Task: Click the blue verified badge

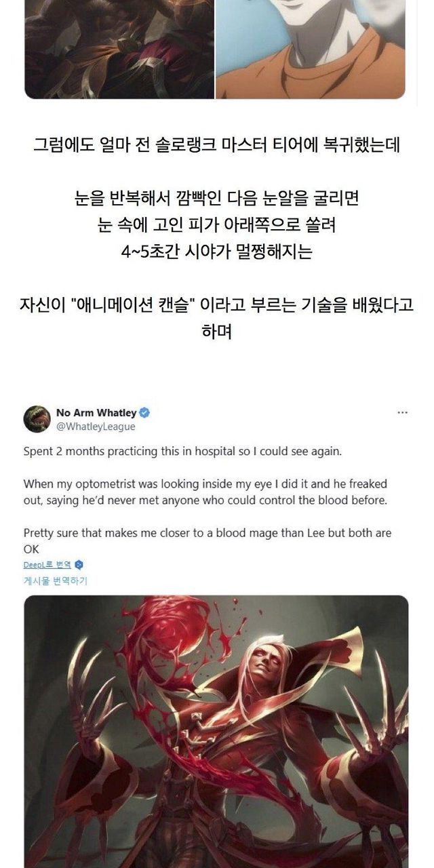Action: pyautogui.click(x=145, y=413)
